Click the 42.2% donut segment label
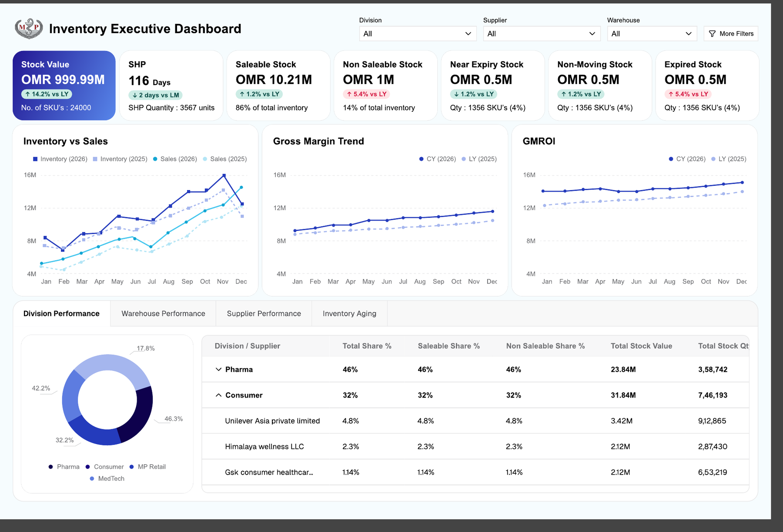783x532 pixels. click(41, 388)
